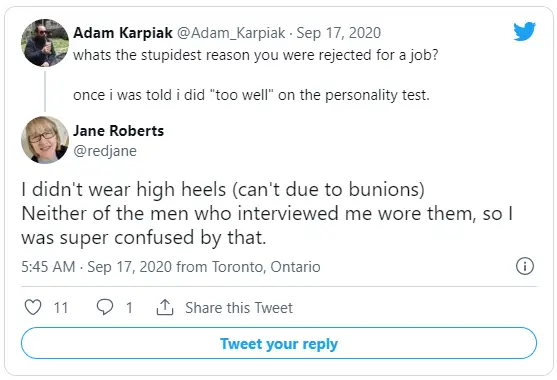Image resolution: width=557 pixels, height=380 pixels.
Task: Open Jane Roberts' profile avatar
Action: click(45, 140)
